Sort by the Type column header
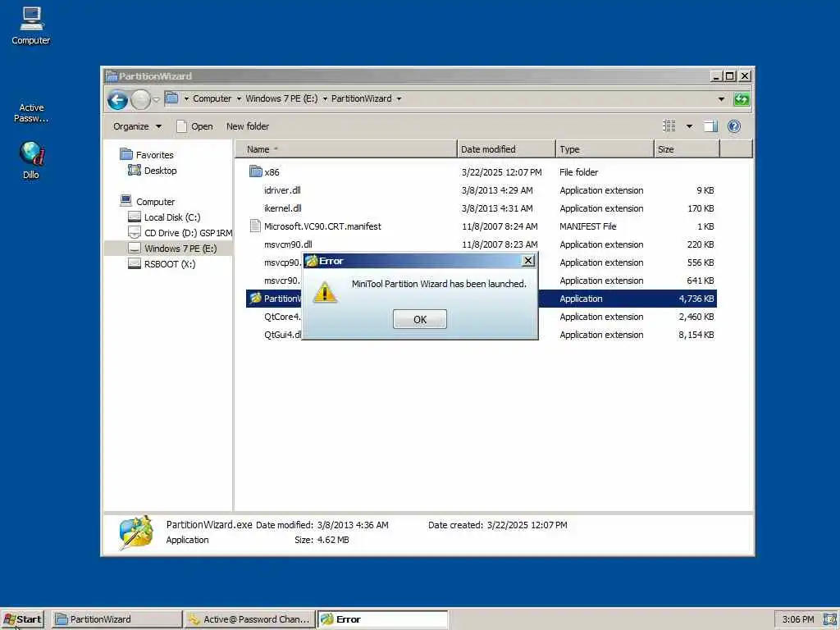The height and width of the screenshot is (630, 840). [x=605, y=149]
